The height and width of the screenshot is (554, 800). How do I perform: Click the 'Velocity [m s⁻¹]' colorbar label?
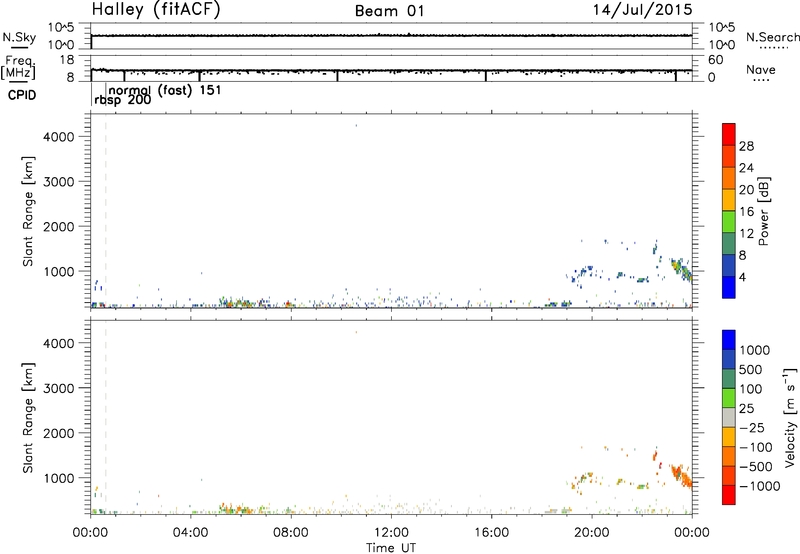coord(790,417)
